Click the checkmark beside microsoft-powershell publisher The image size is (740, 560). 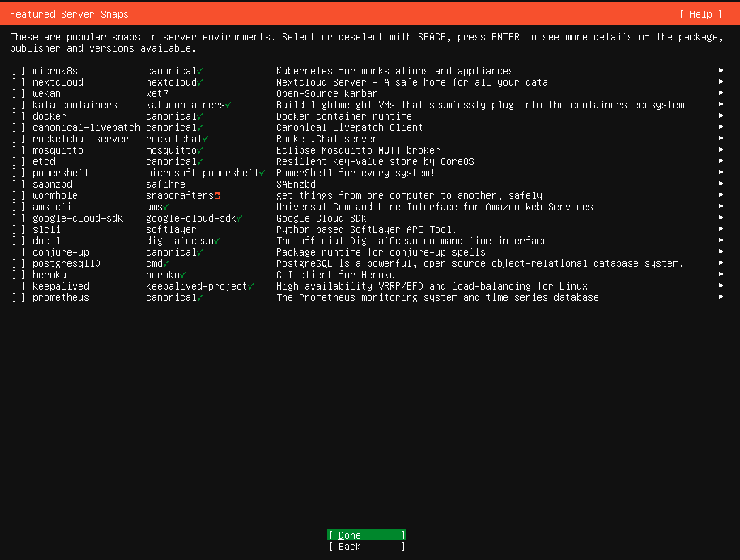tap(261, 173)
